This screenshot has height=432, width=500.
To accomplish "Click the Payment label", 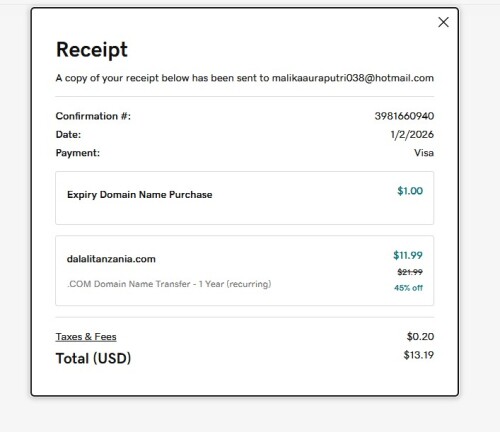I will coord(78,153).
